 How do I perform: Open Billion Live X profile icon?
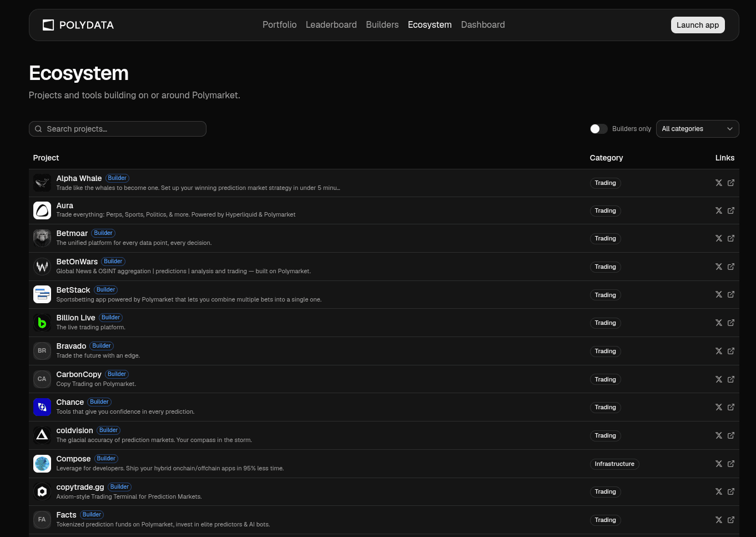point(719,323)
